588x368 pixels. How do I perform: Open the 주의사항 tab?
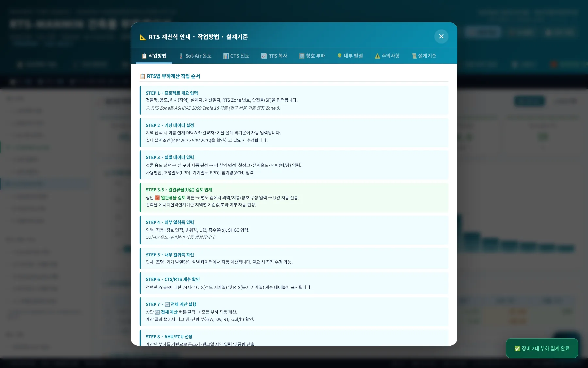click(387, 56)
